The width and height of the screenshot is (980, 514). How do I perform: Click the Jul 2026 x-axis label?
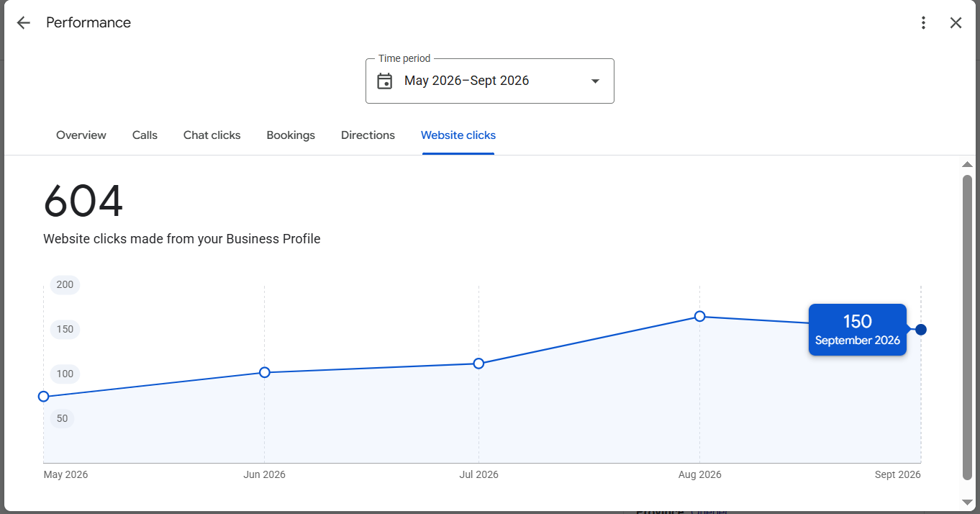pyautogui.click(x=479, y=474)
